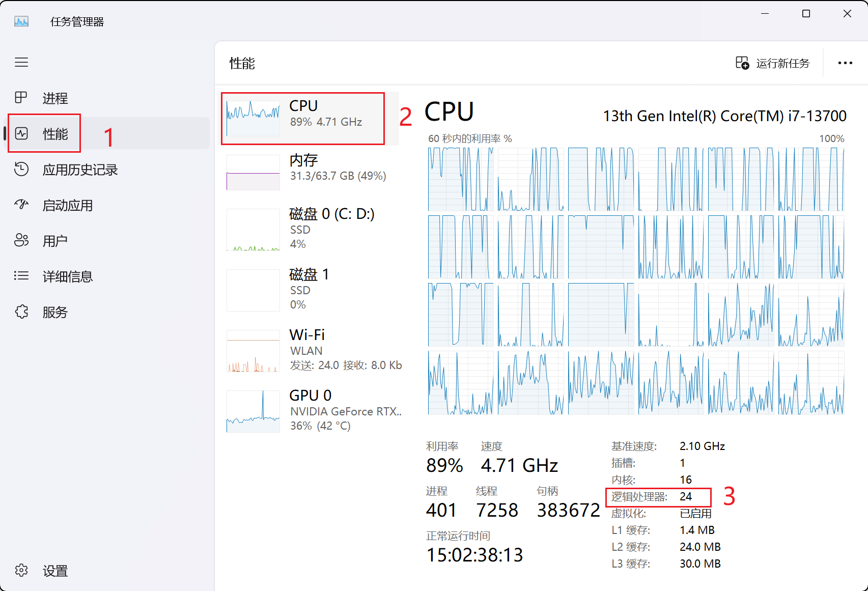Maximize the Task Manager window
868x591 pixels.
(806, 14)
